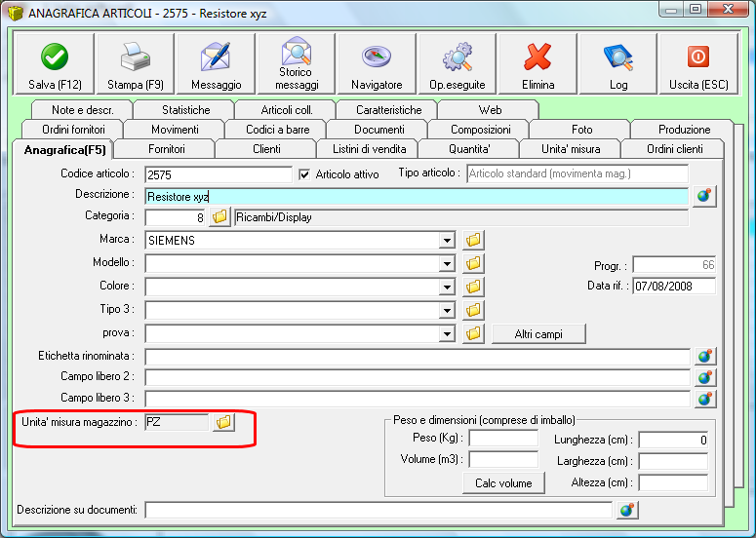The height and width of the screenshot is (538, 756).
Task: Switch to Composizioni tab
Action: coord(480,130)
